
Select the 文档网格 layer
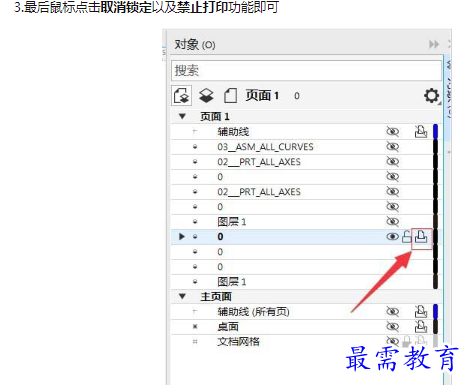point(238,341)
